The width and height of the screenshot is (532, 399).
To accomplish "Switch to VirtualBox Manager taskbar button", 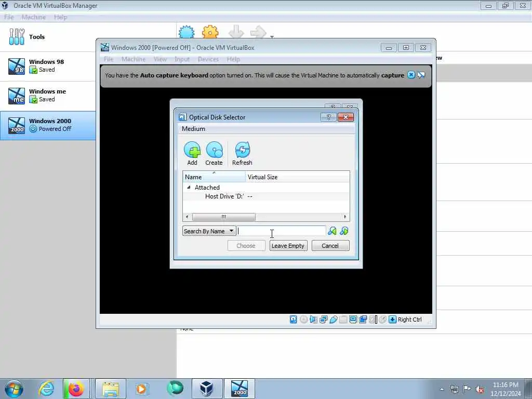I will tap(207, 389).
